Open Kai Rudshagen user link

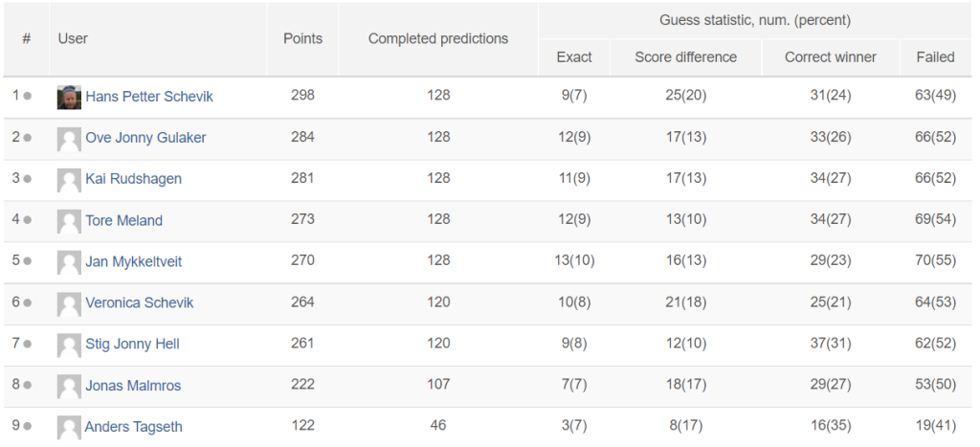point(134,179)
